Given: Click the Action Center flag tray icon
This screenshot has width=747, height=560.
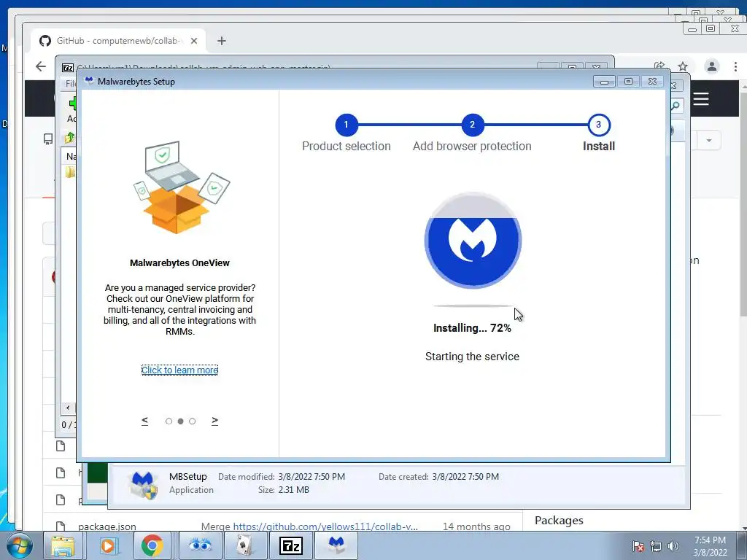Looking at the screenshot, I should click(x=638, y=546).
